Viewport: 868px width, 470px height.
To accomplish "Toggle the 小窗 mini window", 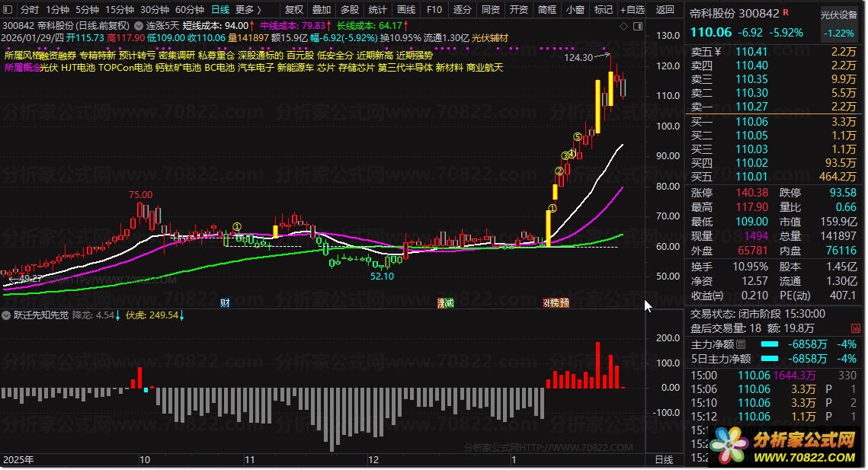I will 575,9.
